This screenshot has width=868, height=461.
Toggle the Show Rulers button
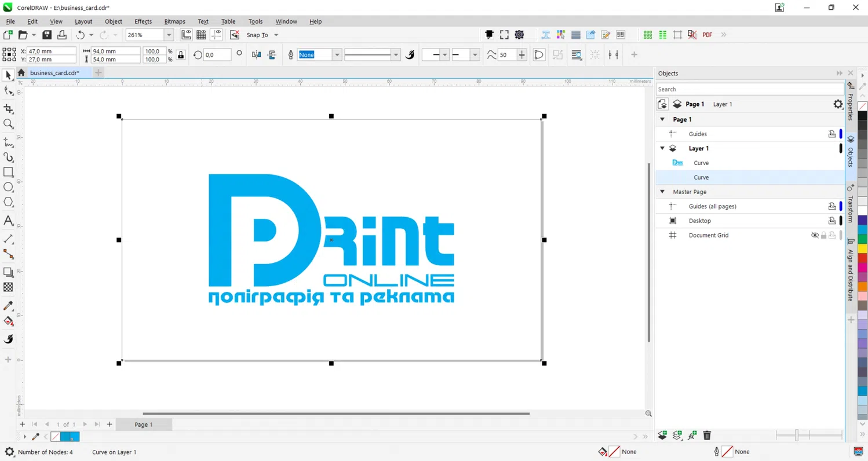(x=187, y=35)
